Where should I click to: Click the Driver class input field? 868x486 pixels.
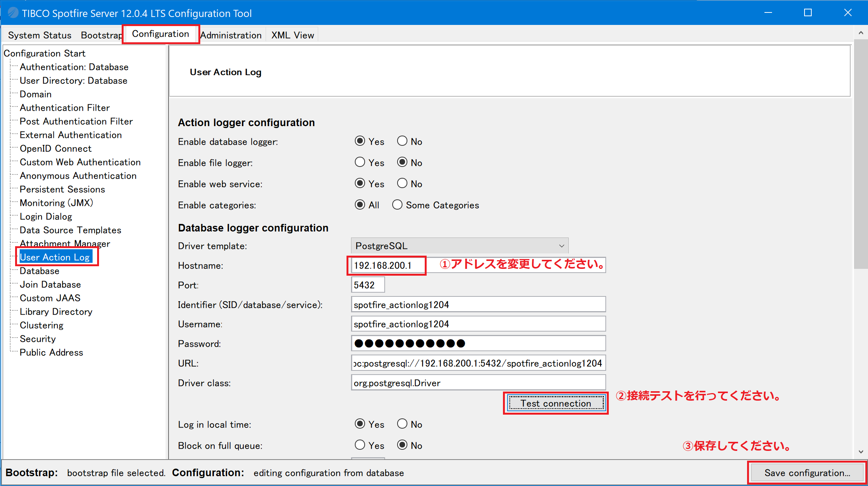coord(478,383)
